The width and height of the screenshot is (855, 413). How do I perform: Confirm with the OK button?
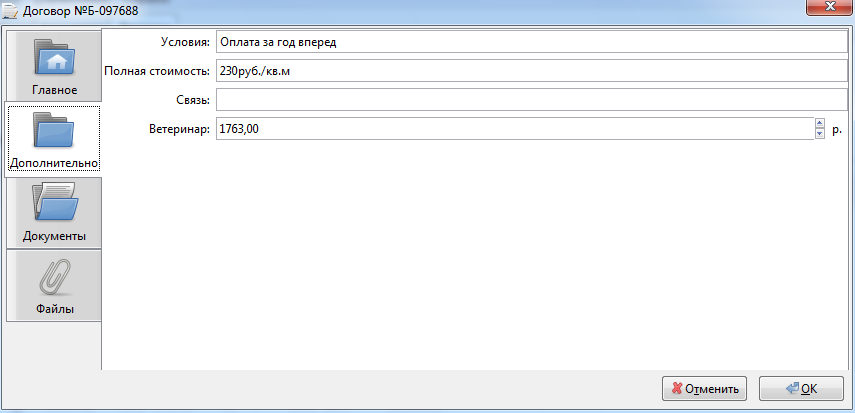[802, 388]
